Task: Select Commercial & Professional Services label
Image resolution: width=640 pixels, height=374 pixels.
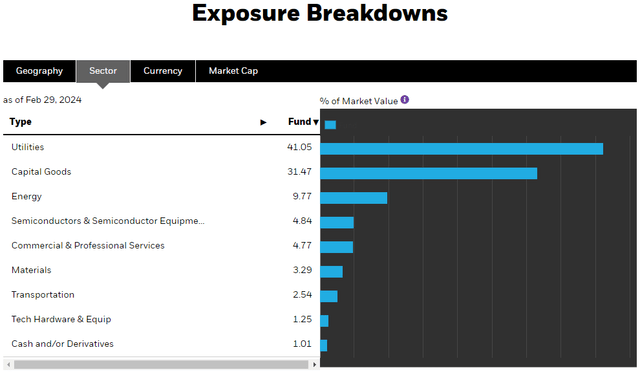Action: pyautogui.click(x=88, y=245)
